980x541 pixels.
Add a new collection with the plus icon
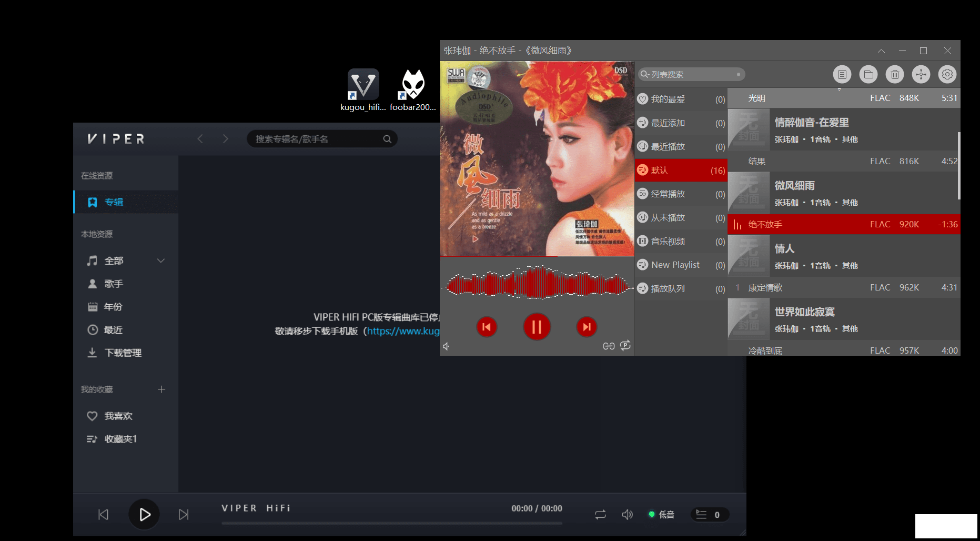(x=161, y=389)
